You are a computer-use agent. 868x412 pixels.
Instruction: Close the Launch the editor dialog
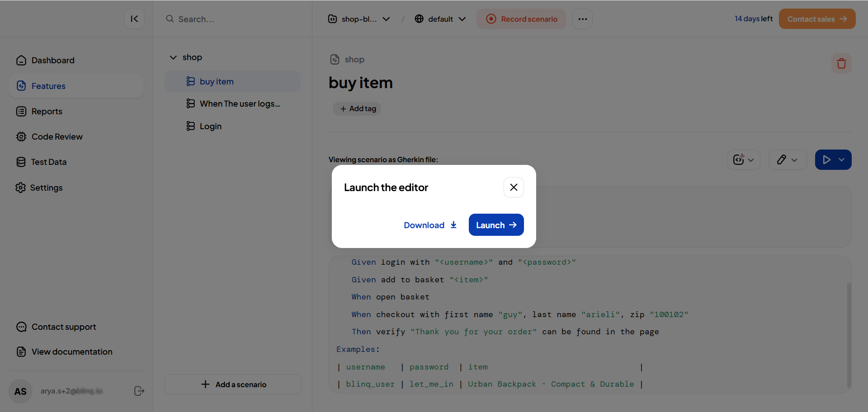coord(514,187)
